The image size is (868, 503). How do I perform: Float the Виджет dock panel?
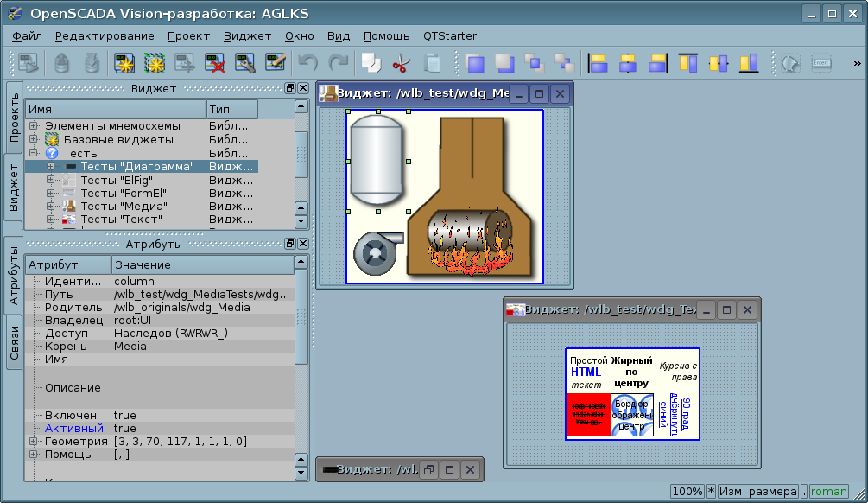[x=290, y=88]
